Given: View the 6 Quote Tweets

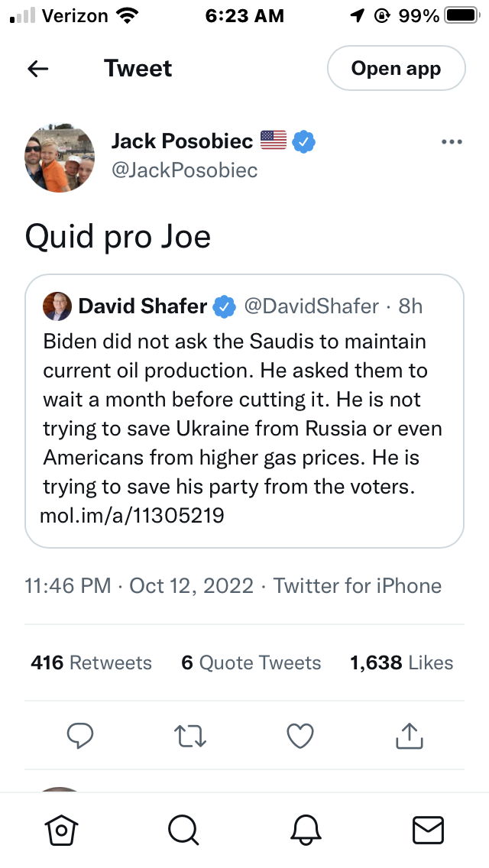Looking at the screenshot, I should tap(251, 662).
